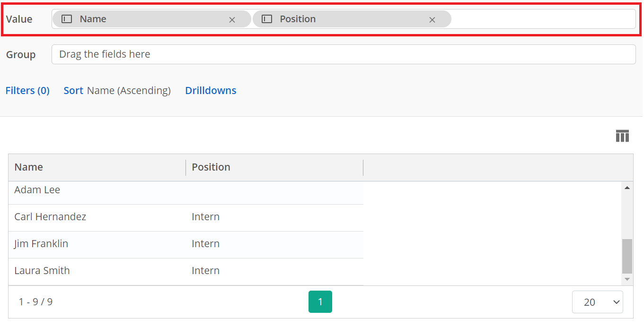644x327 pixels.
Task: Click the scrollbar down arrow
Action: pyautogui.click(x=627, y=279)
